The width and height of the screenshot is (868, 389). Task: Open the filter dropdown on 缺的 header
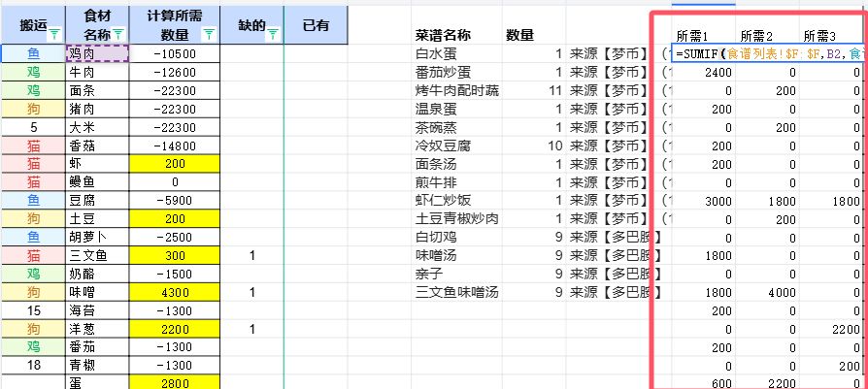(x=273, y=35)
